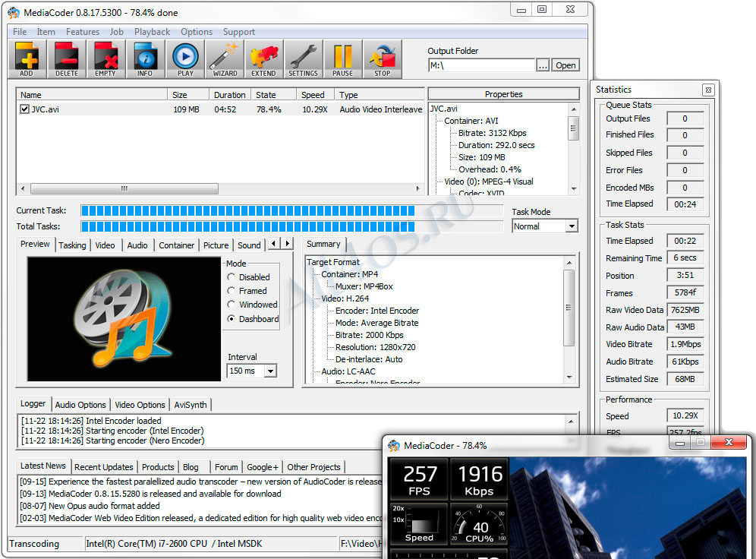The height and width of the screenshot is (559, 756).
Task: Open the Options menu
Action: click(197, 32)
